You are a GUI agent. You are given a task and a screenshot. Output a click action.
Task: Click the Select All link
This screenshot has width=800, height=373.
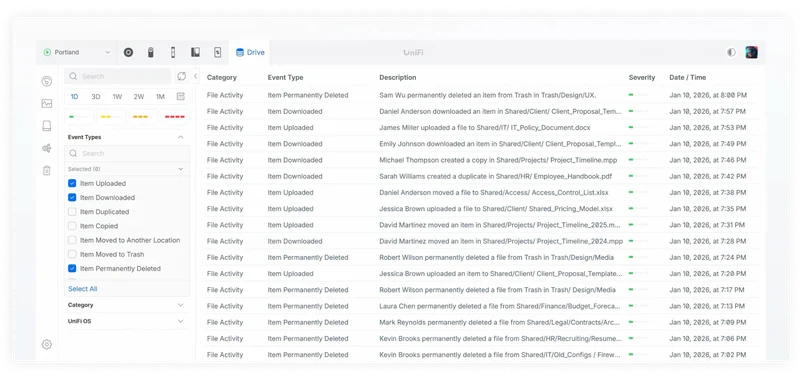pos(83,289)
